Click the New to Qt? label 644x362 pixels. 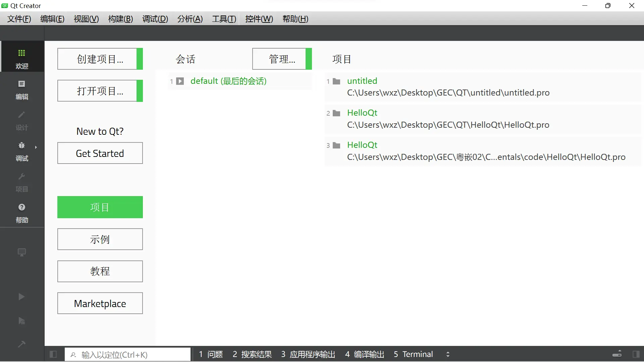100,131
